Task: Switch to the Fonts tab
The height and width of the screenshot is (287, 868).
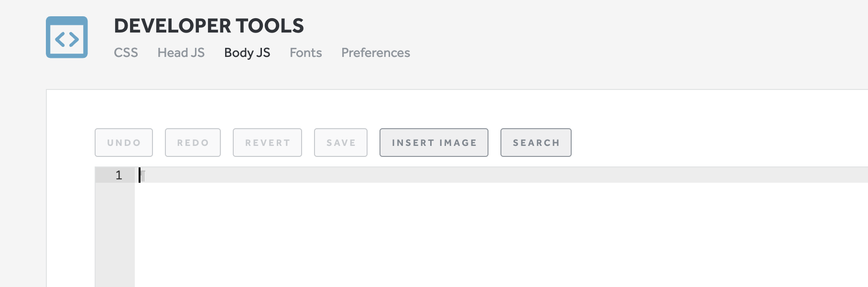Action: coord(305,53)
